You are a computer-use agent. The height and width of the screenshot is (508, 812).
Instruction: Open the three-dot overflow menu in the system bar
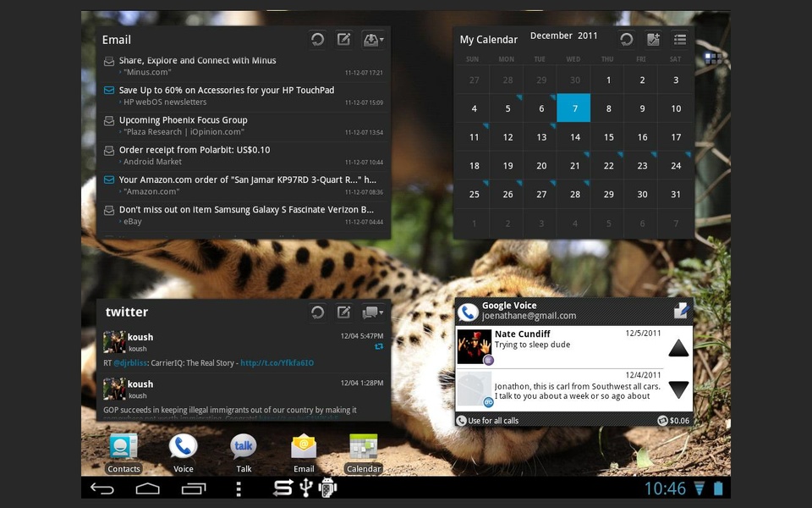[x=239, y=489]
